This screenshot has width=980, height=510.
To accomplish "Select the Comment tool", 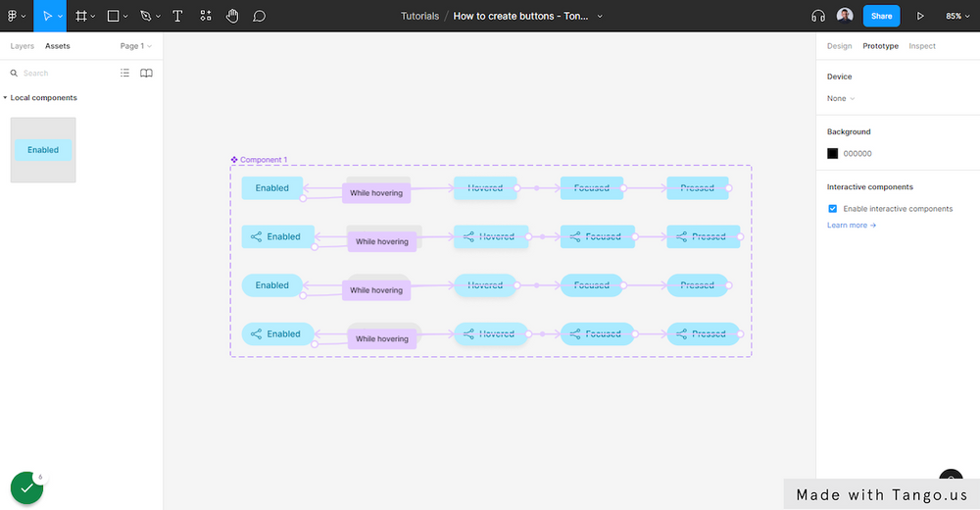I will (x=260, y=16).
